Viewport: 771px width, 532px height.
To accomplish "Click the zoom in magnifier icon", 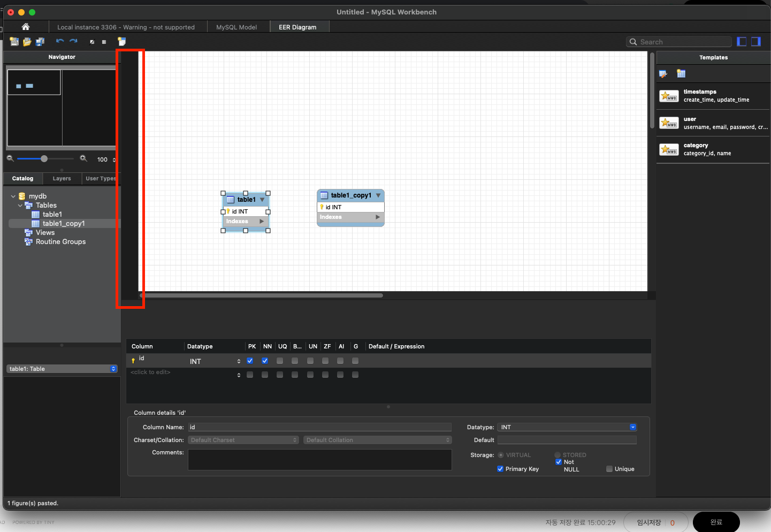I will 83,158.
